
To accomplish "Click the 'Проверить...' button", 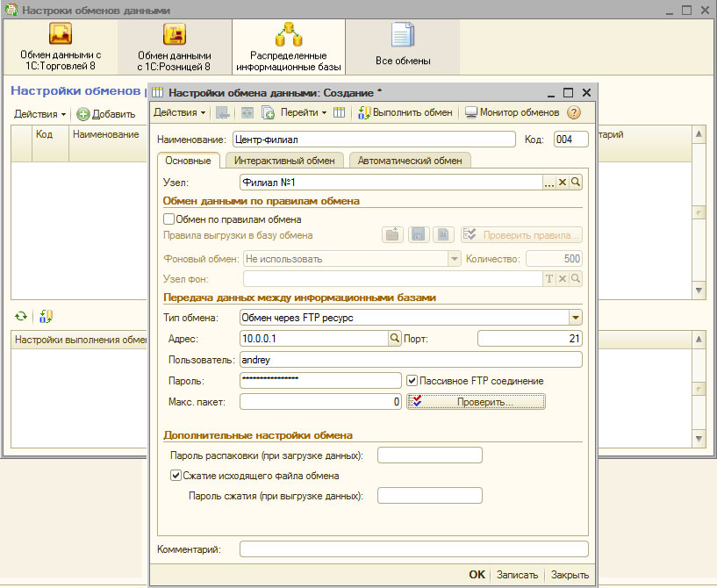I will click(x=477, y=401).
